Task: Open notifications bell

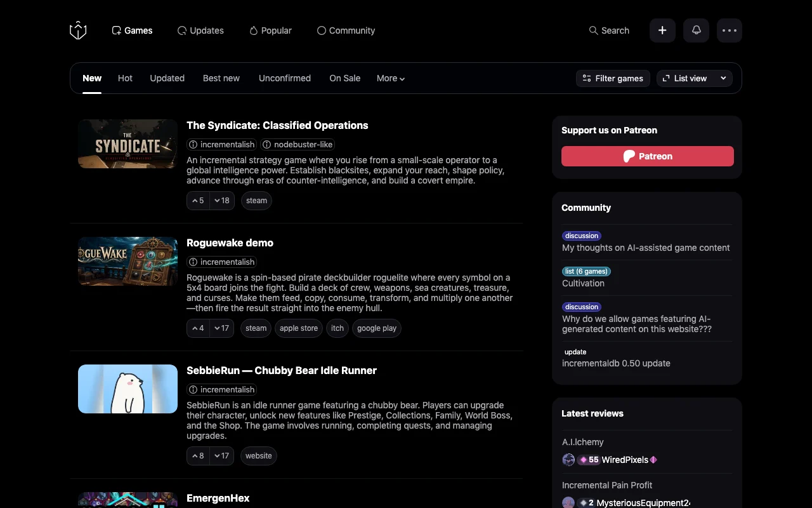Action: click(696, 30)
